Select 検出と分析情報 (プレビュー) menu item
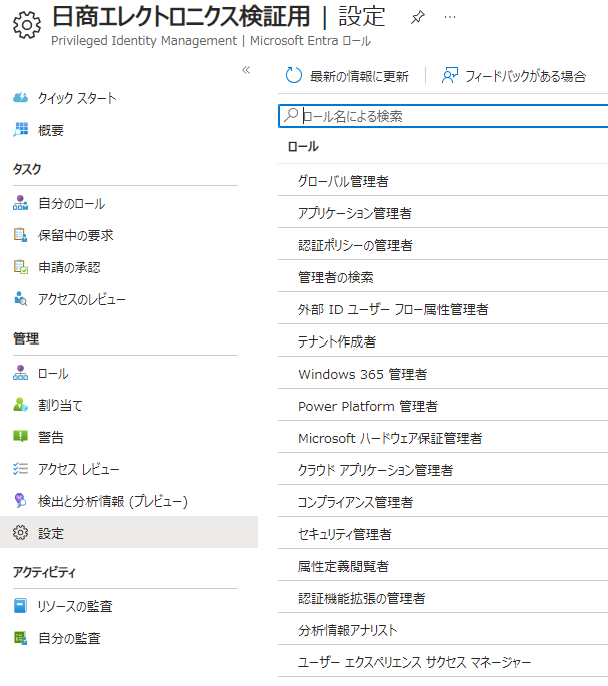Image resolution: width=608 pixels, height=686 pixels. [112, 501]
